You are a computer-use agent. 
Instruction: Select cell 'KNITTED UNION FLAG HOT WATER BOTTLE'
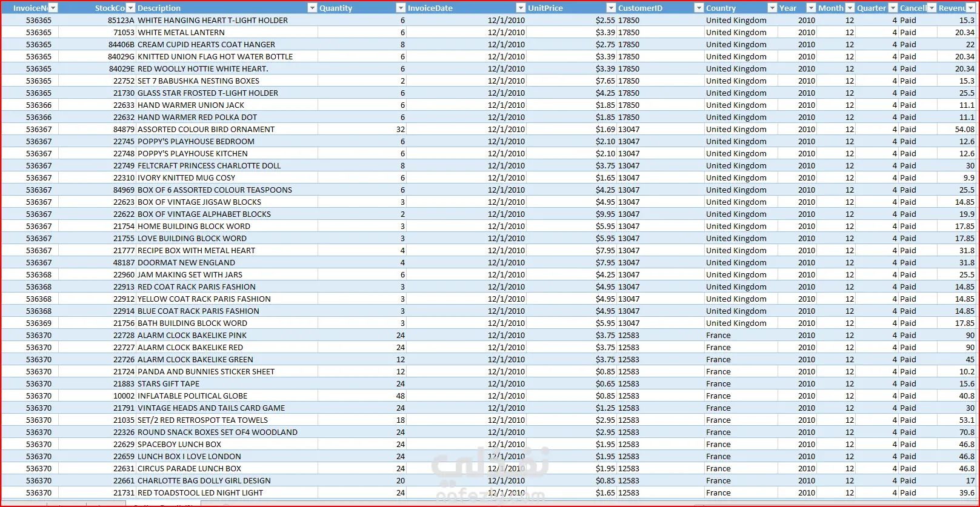227,56
